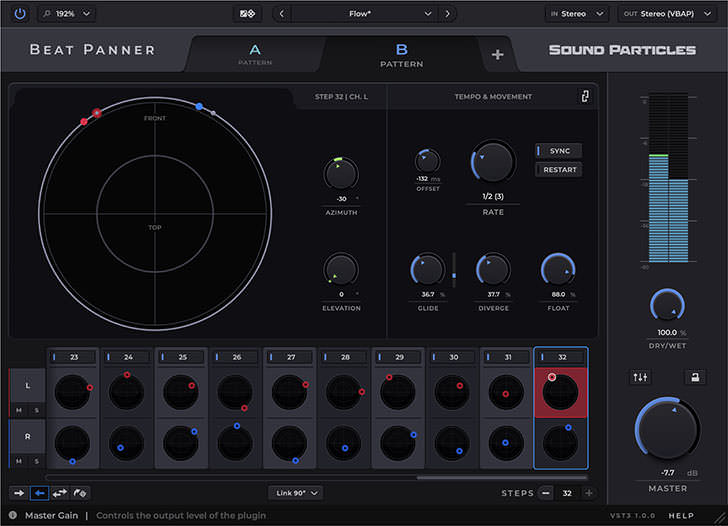728x526 pixels.
Task: Click the Sound Particles logo
Action: pyautogui.click(x=622, y=50)
